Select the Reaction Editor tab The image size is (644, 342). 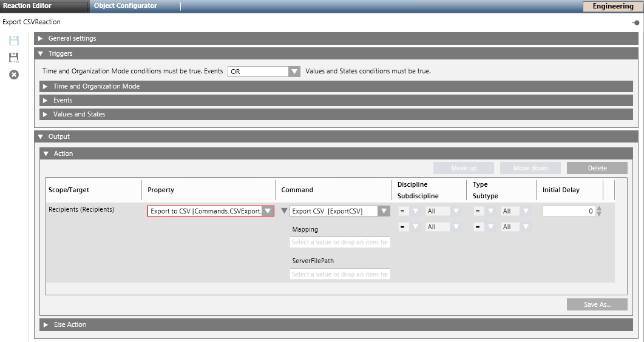pos(27,6)
